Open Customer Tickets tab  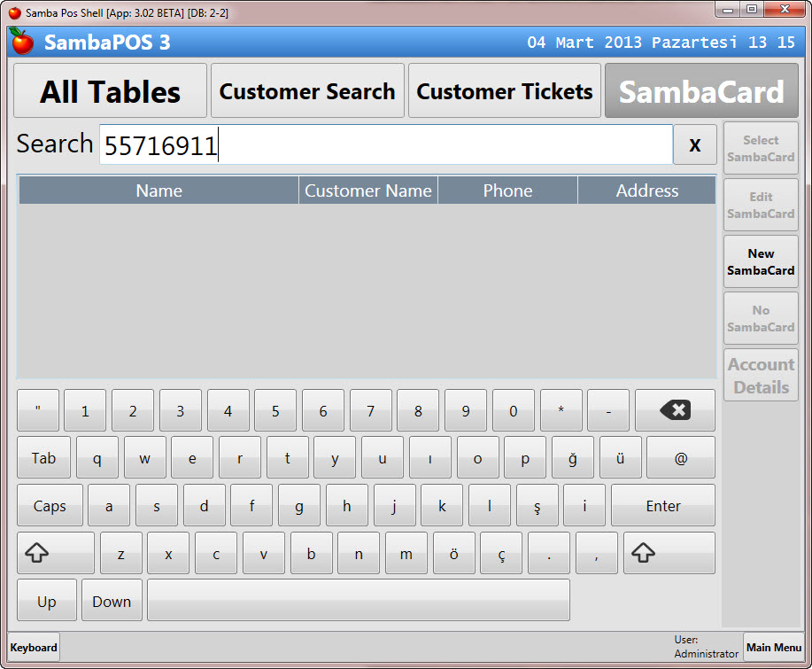coord(505,91)
